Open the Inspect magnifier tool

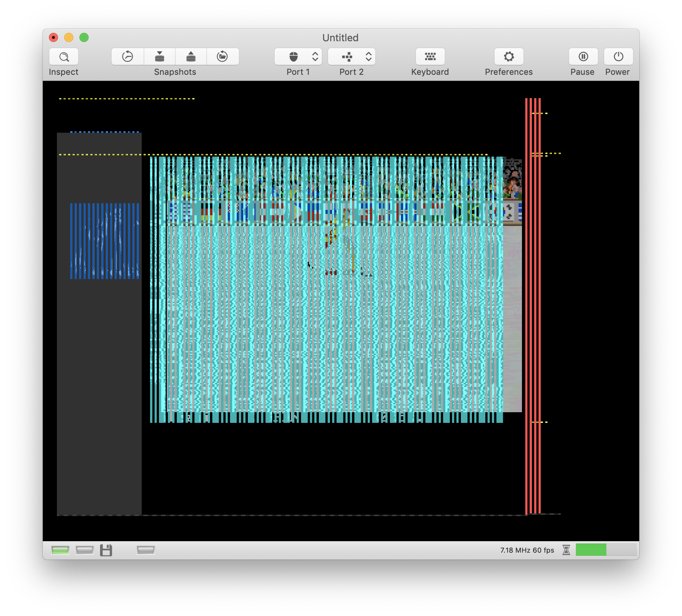click(64, 57)
